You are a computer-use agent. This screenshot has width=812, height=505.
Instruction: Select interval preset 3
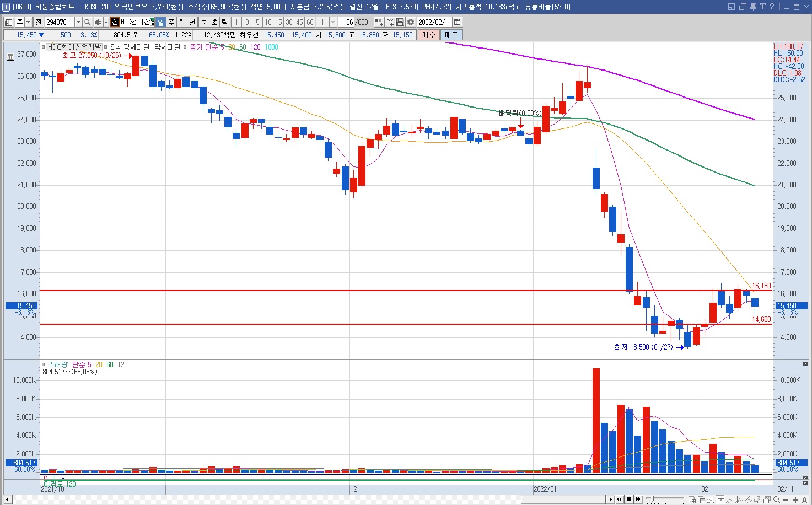click(x=247, y=22)
